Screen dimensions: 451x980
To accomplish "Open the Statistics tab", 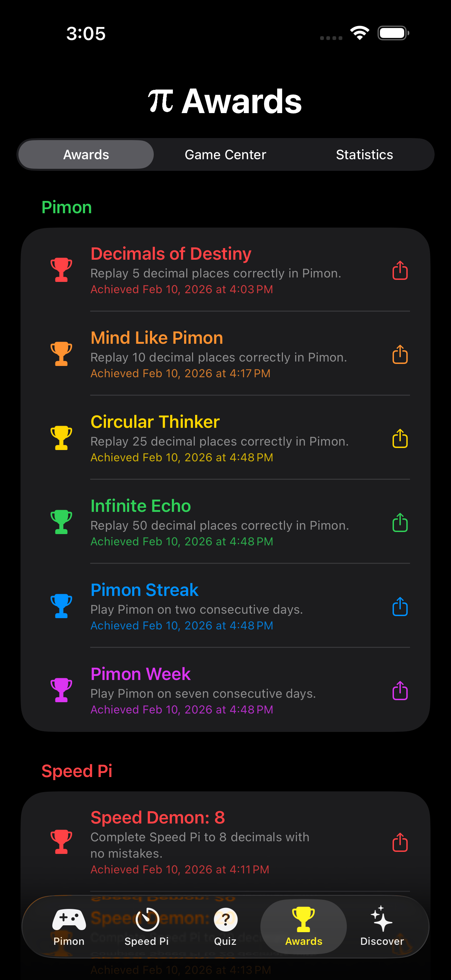I will pos(364,154).
